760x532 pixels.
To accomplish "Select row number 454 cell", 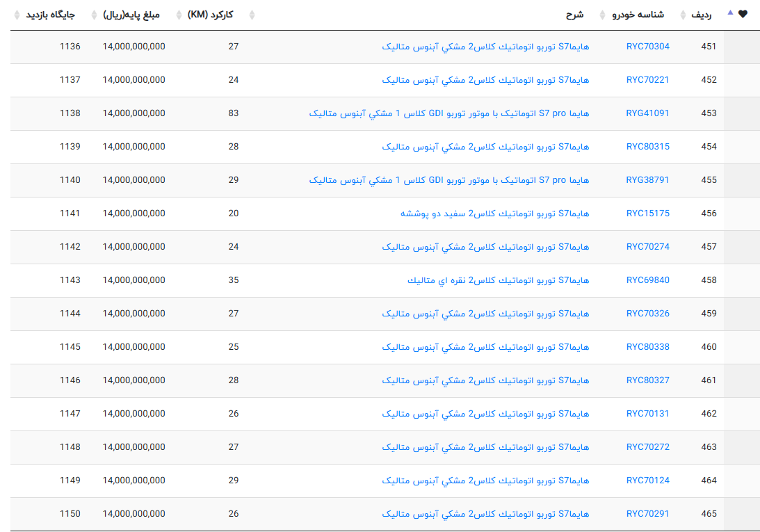I will (x=709, y=147).
